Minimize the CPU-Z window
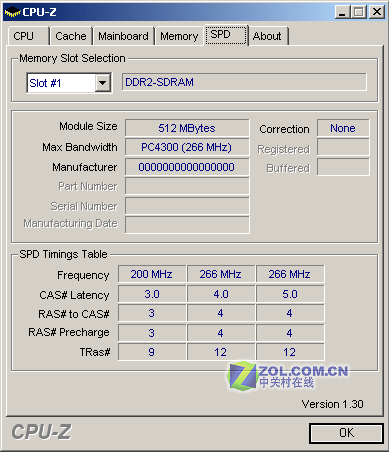Viewport: 389px width, 452px height. click(342, 12)
